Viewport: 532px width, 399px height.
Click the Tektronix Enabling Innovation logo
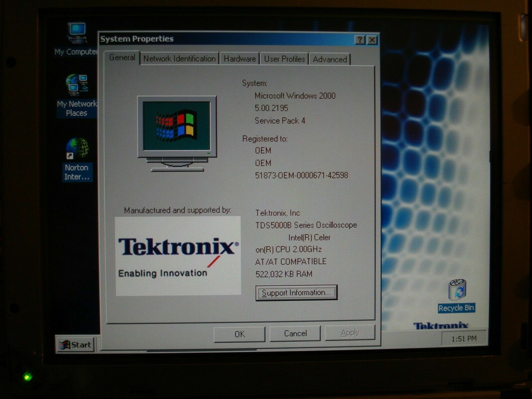tap(178, 256)
